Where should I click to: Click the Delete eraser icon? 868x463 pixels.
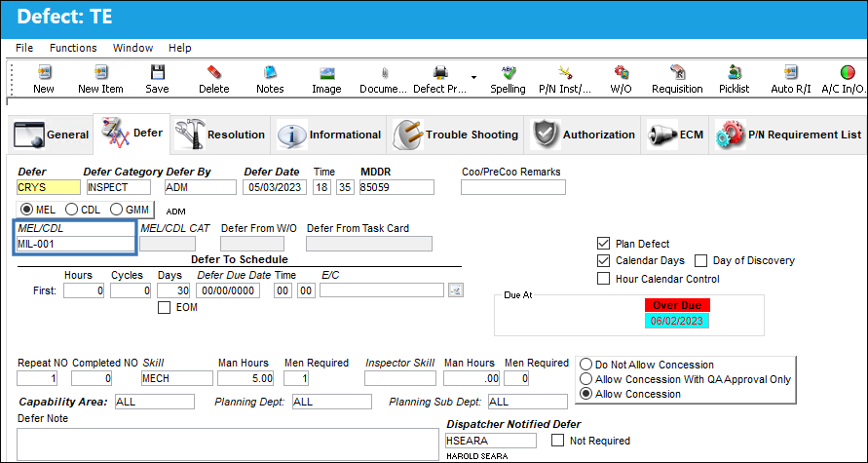point(213,72)
